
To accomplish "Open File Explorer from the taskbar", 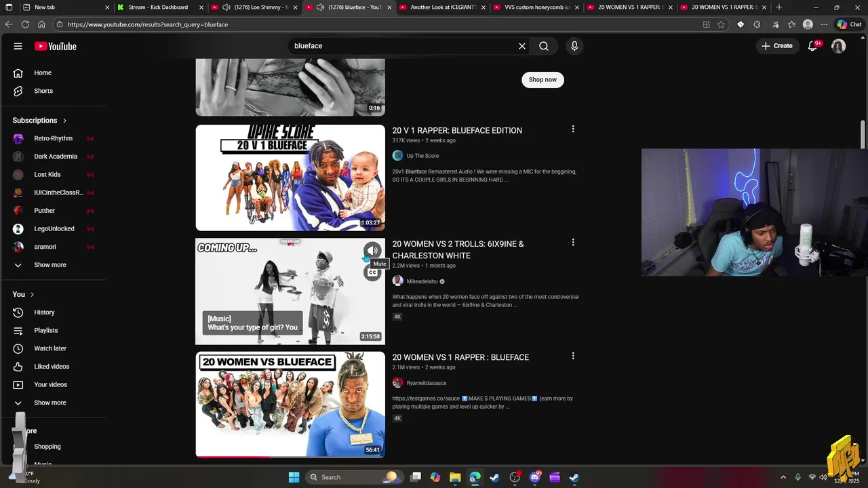I will pyautogui.click(x=455, y=477).
